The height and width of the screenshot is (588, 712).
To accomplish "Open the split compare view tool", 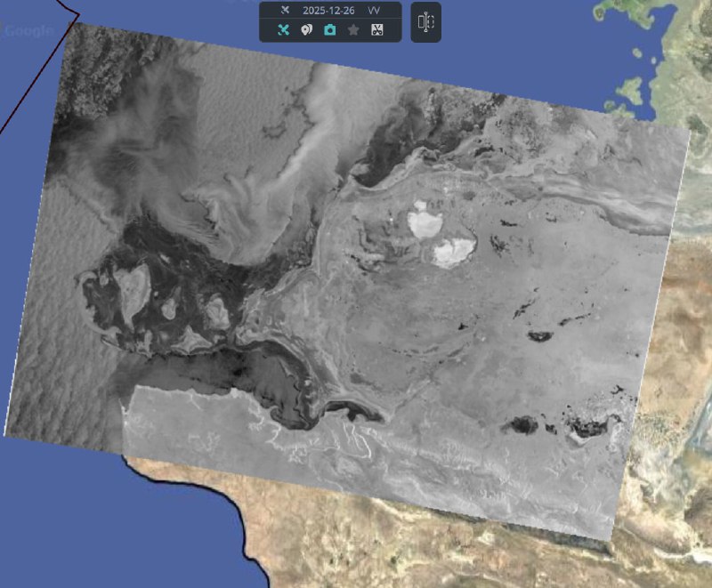I will (x=425, y=22).
